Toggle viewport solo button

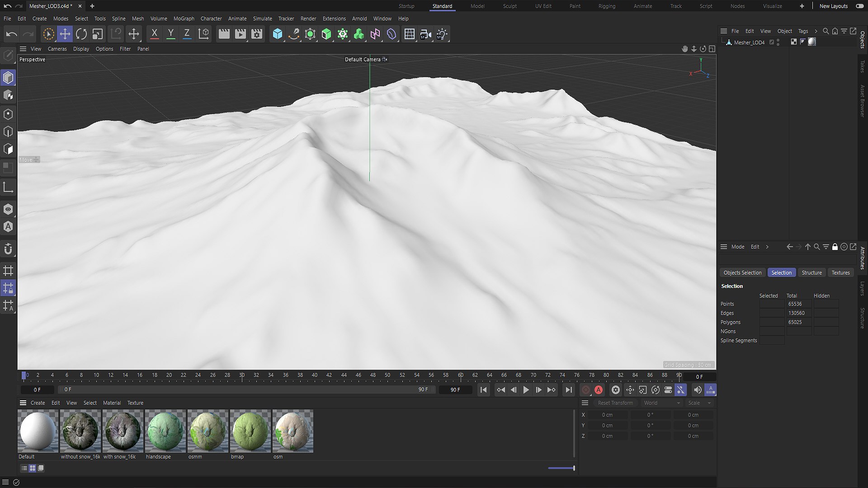coord(8,209)
